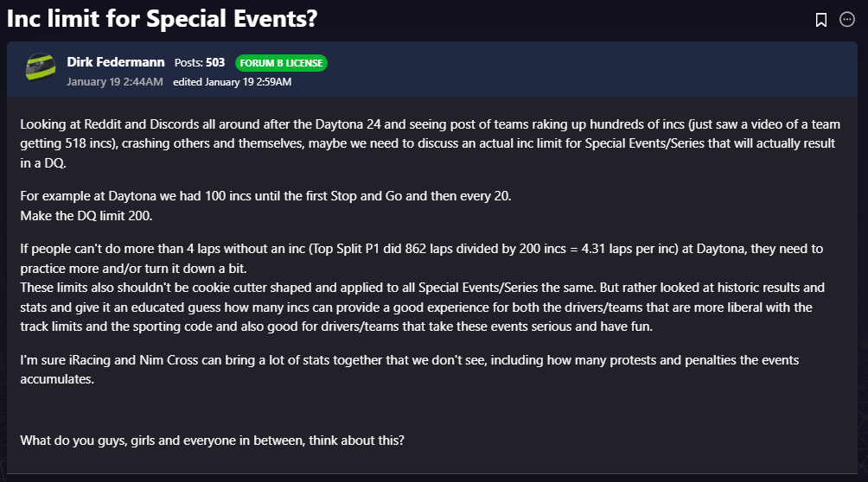Image resolution: width=868 pixels, height=482 pixels.
Task: Open the January 19 2:44AM post timestamp
Action: 115,82
